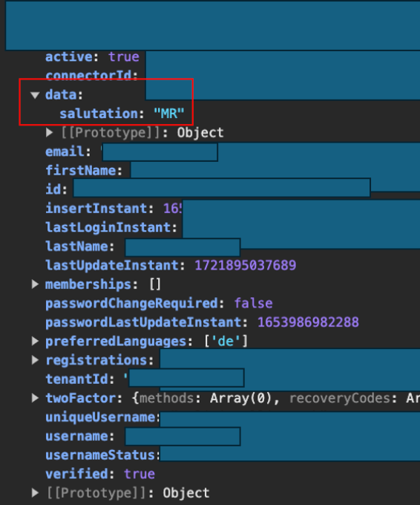Click the lastUpdateInstant number value
The height and width of the screenshot is (505, 420).
tap(245, 265)
